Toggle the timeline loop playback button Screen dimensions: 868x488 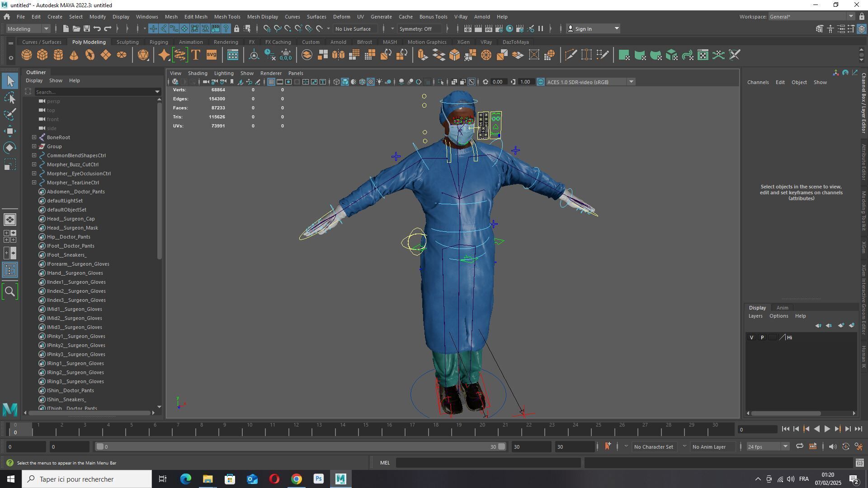coord(799,446)
